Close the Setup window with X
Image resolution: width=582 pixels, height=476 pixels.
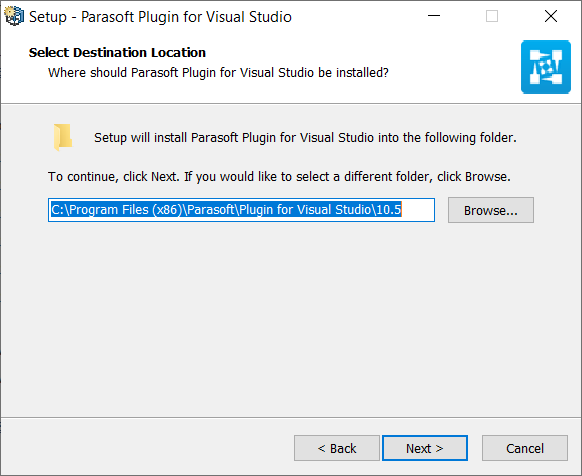coord(551,16)
